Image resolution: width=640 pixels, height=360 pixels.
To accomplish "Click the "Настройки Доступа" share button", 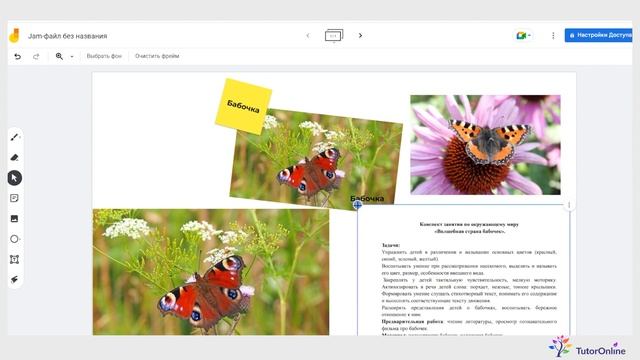I will click(598, 35).
